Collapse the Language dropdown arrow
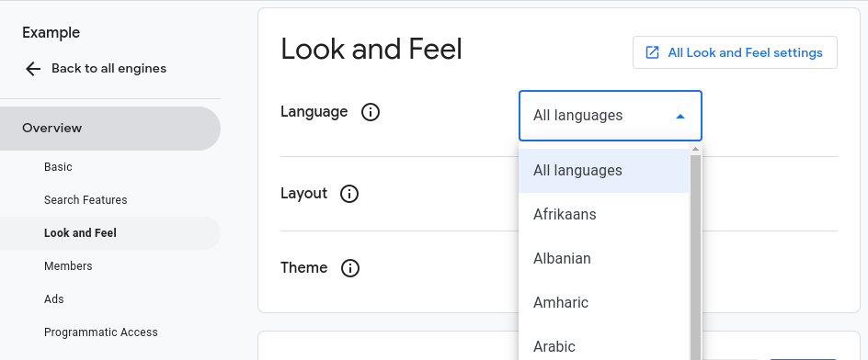 click(680, 117)
